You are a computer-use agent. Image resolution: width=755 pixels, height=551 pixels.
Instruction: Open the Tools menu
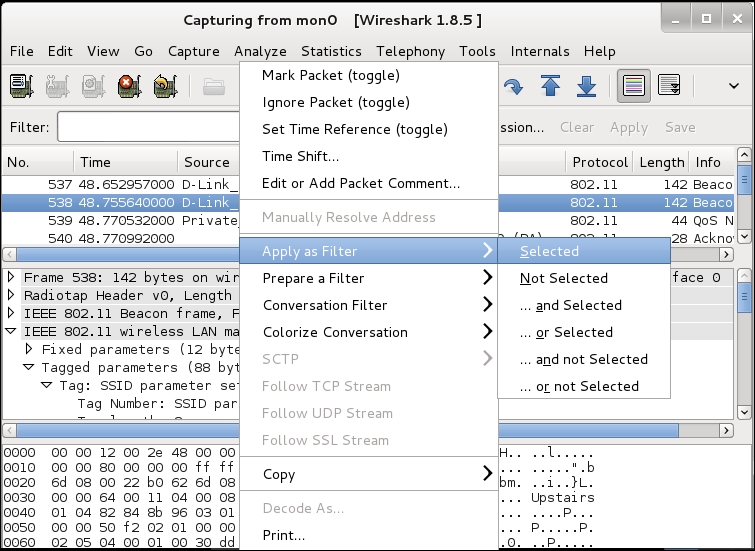[477, 51]
